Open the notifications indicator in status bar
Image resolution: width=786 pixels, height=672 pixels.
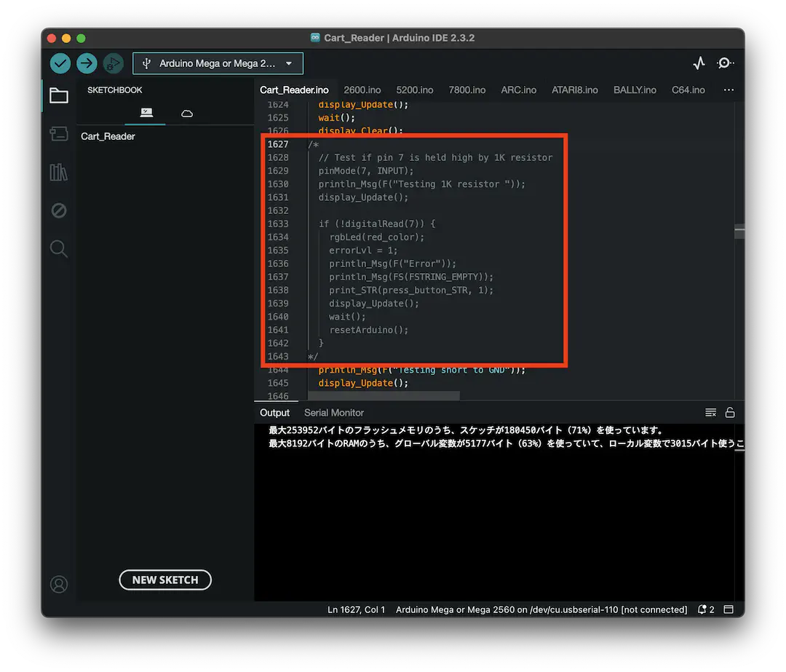click(705, 609)
